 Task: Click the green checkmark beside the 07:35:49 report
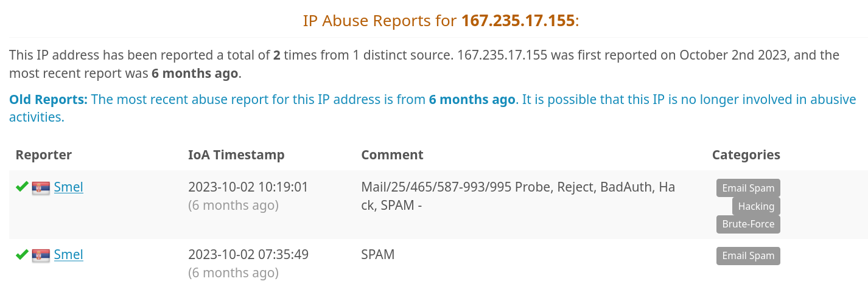pos(23,254)
